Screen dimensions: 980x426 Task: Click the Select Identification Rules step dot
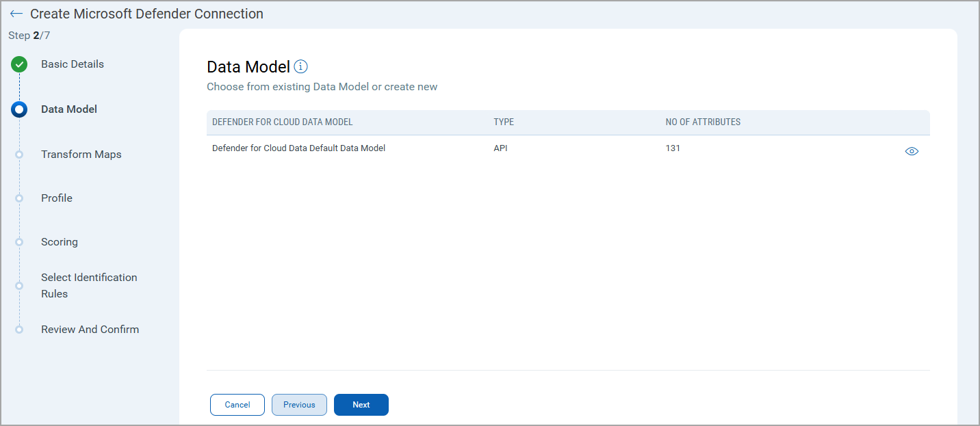pyautogui.click(x=19, y=286)
